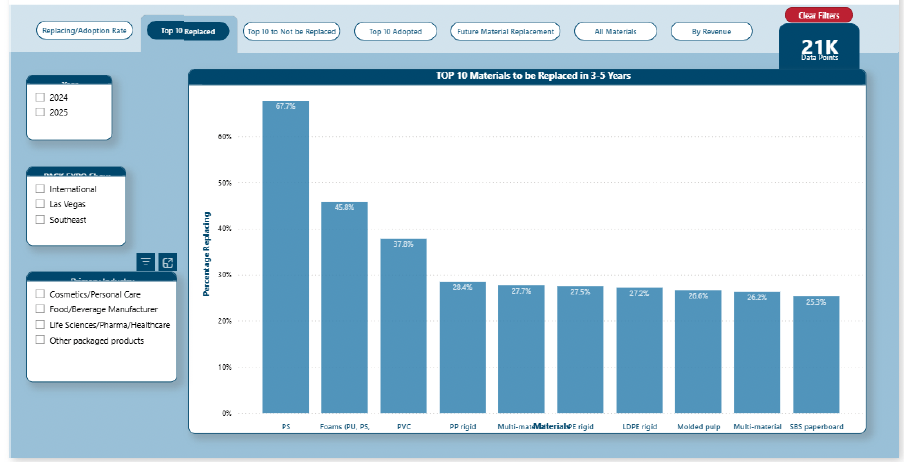Select the Las Vegas checkbox
904x462 pixels.
click(40, 204)
